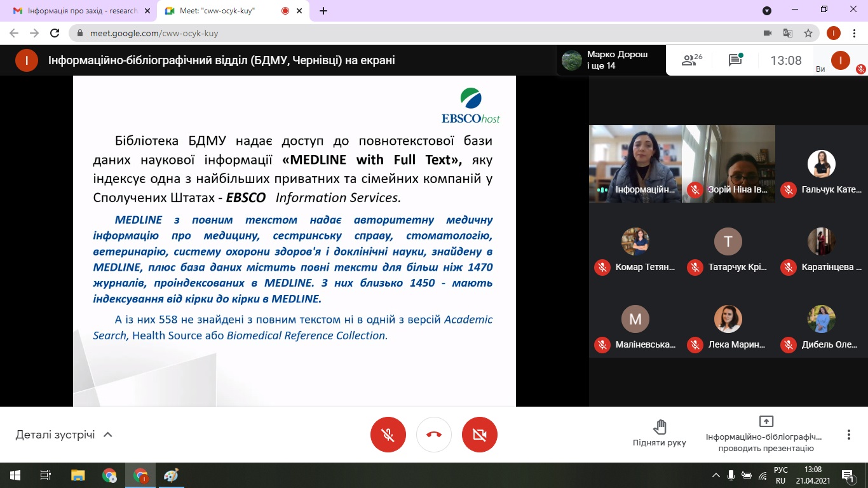Click the camera indicator in address bar
The height and width of the screenshot is (488, 868).
[767, 33]
